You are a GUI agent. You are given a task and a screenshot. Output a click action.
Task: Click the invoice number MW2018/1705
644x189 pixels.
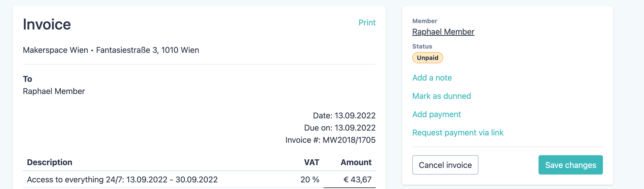pos(349,140)
